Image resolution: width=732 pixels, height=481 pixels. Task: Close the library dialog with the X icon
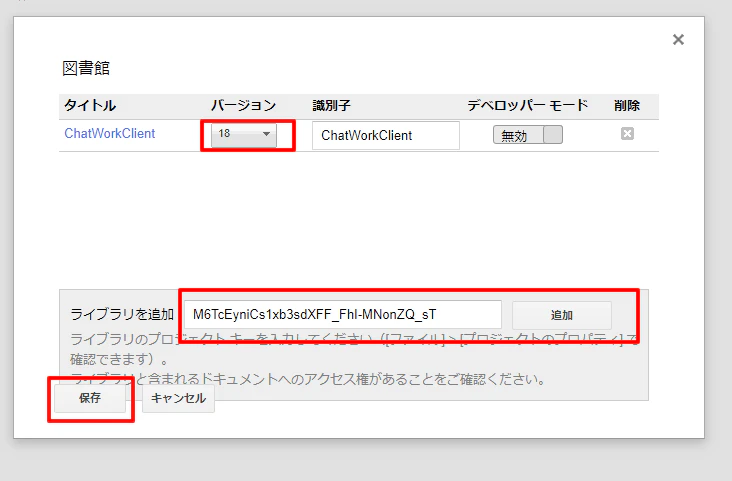678,40
